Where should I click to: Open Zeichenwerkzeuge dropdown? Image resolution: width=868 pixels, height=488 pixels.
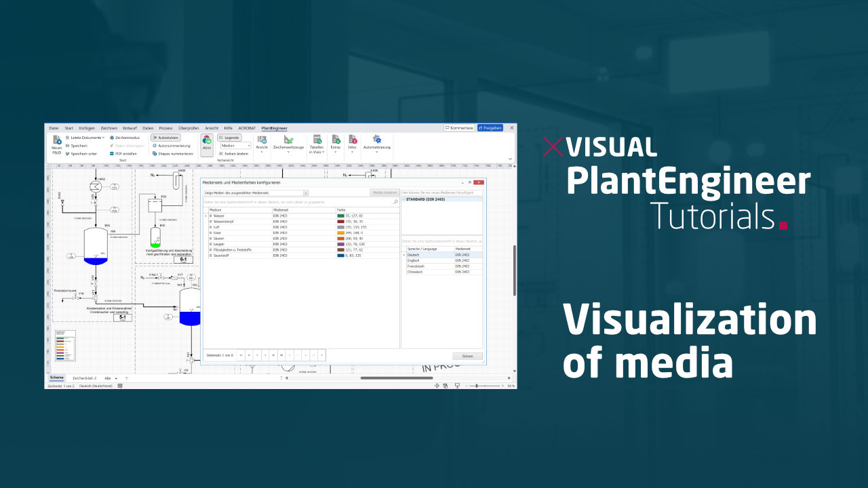(288, 144)
